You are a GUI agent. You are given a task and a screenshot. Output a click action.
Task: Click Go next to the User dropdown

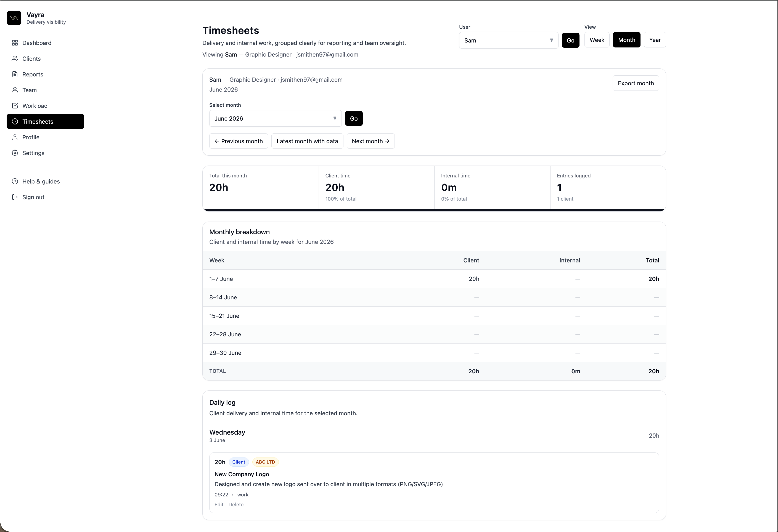[x=570, y=41]
